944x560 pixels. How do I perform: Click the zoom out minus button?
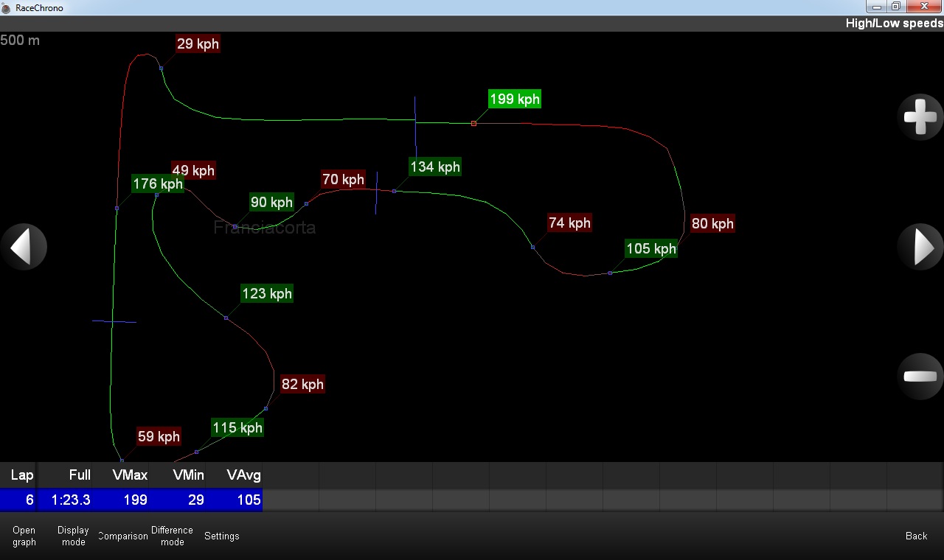pyautogui.click(x=920, y=377)
